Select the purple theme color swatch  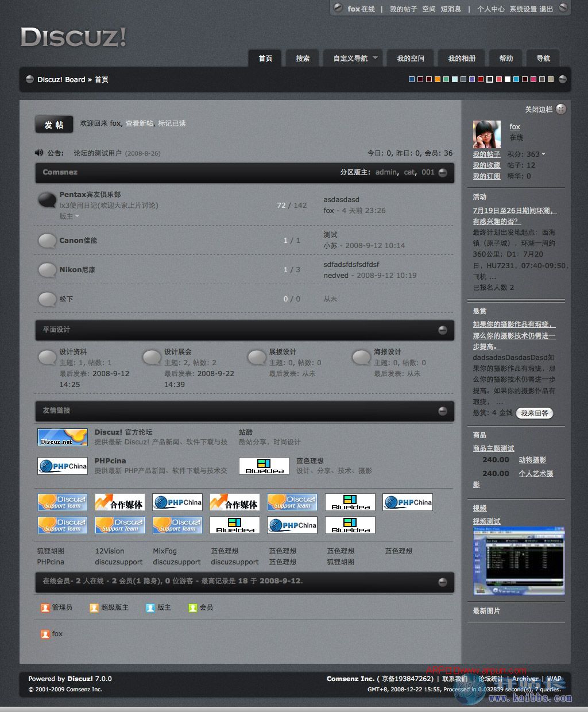(472, 79)
